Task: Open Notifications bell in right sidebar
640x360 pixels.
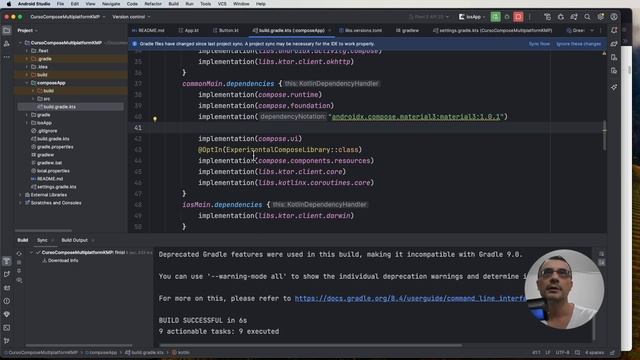Action: pyautogui.click(x=614, y=31)
